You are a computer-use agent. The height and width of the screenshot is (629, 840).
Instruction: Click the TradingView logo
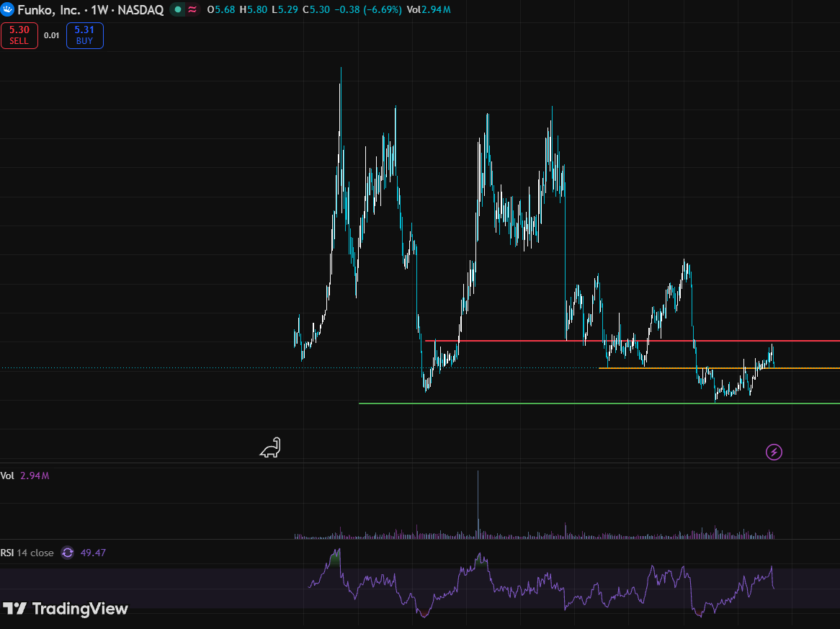(66, 609)
